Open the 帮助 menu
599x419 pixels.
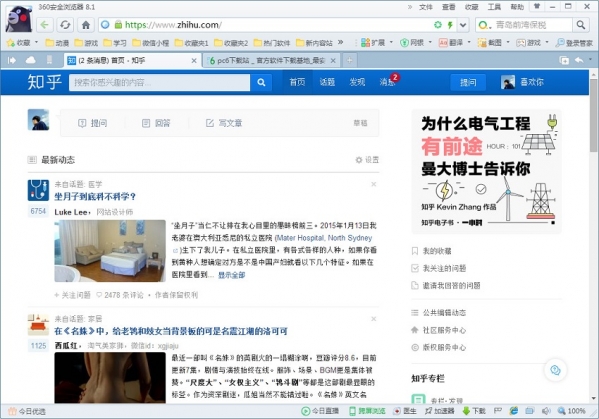tap(517, 7)
